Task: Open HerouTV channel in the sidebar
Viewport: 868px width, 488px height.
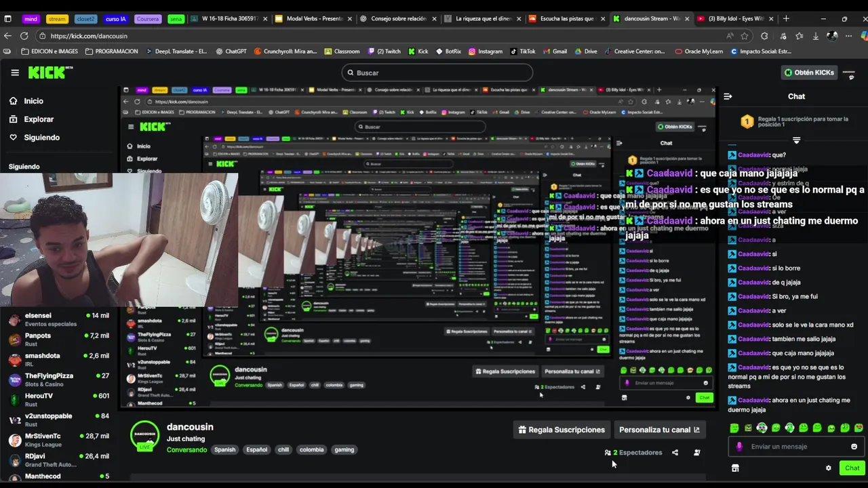Action: (58, 400)
